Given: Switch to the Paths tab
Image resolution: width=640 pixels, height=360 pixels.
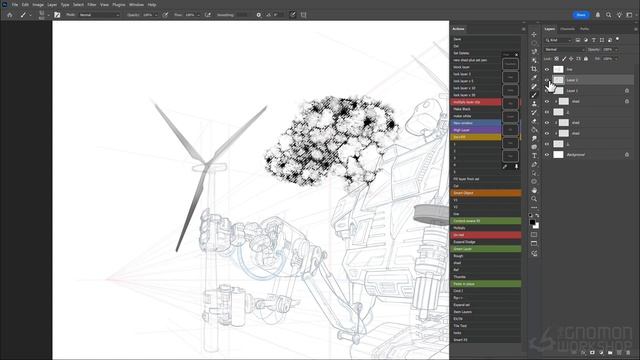Looking at the screenshot, I should coord(584,29).
